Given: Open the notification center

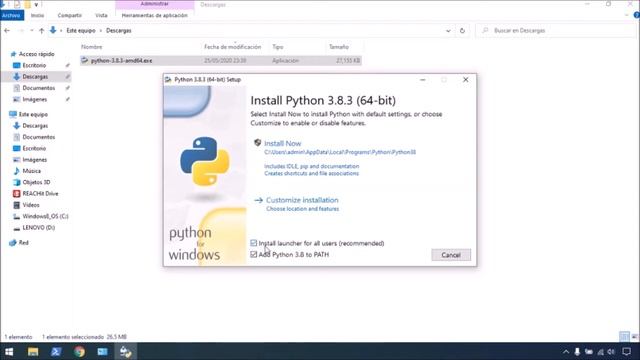Looking at the screenshot, I should [627, 351].
